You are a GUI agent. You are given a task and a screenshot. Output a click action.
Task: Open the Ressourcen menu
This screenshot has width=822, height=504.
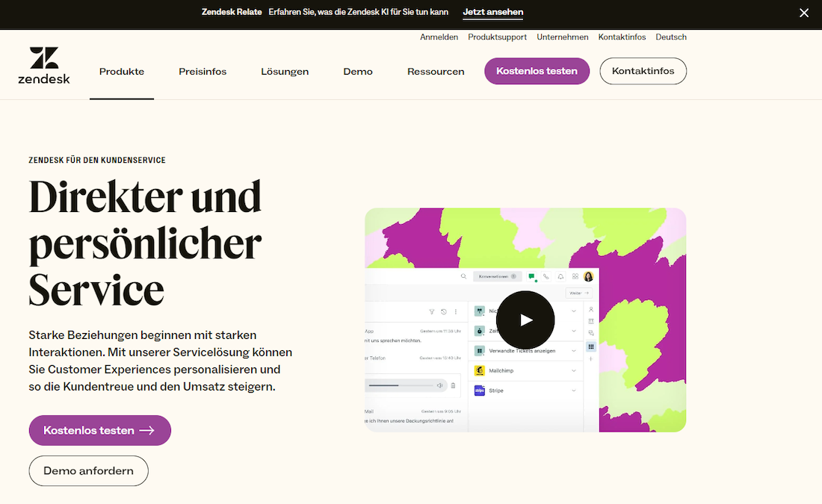coord(436,71)
